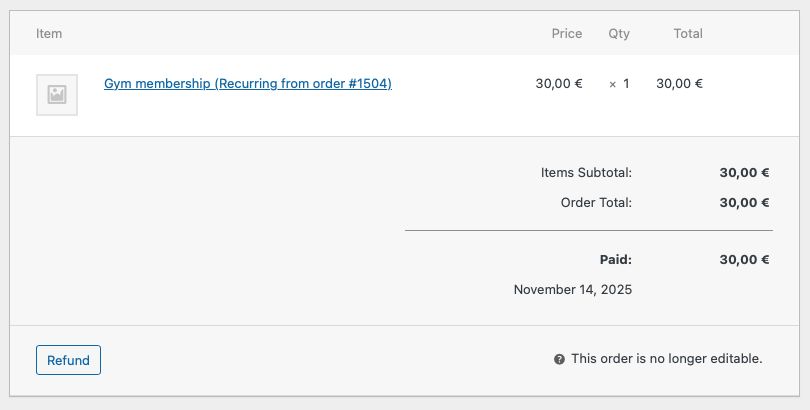This screenshot has width=810, height=410.
Task: Click the Items Subtotal label
Action: pos(586,172)
